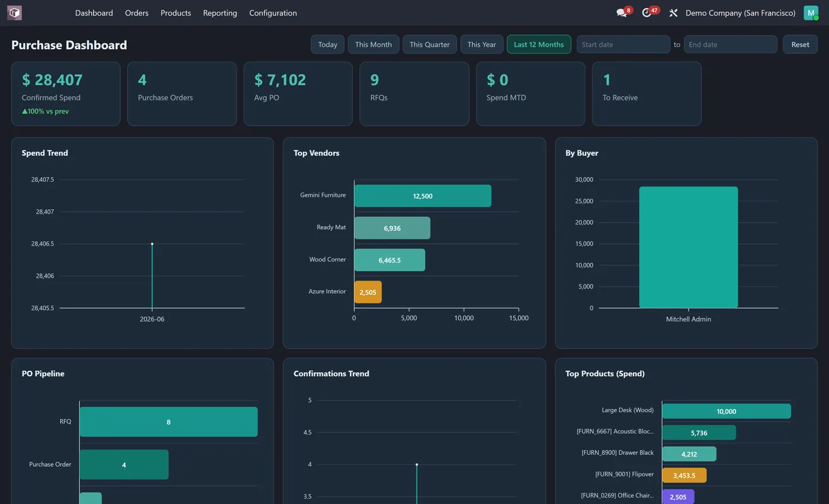Open the activities clock icon

(647, 12)
